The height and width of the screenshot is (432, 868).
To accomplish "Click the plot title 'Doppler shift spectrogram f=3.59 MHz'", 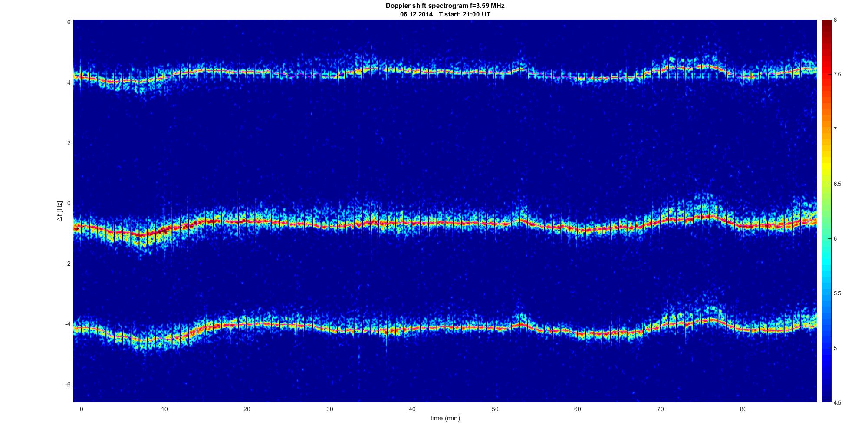I will [x=445, y=6].
